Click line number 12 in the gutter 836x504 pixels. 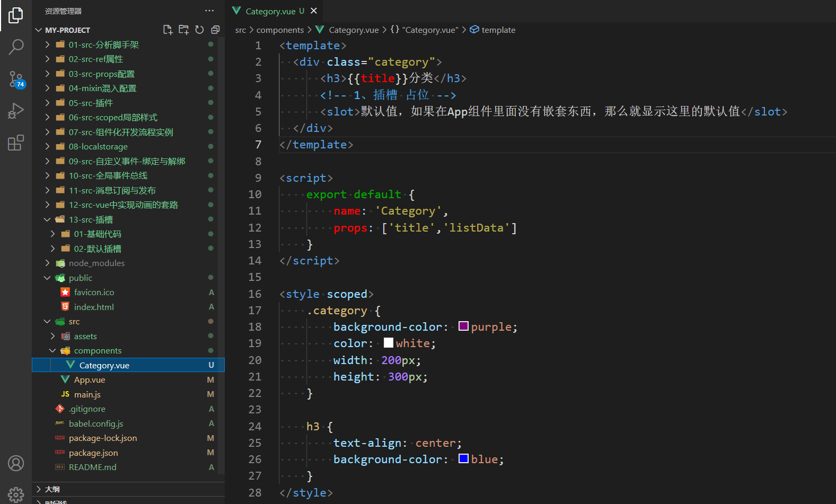coord(255,228)
